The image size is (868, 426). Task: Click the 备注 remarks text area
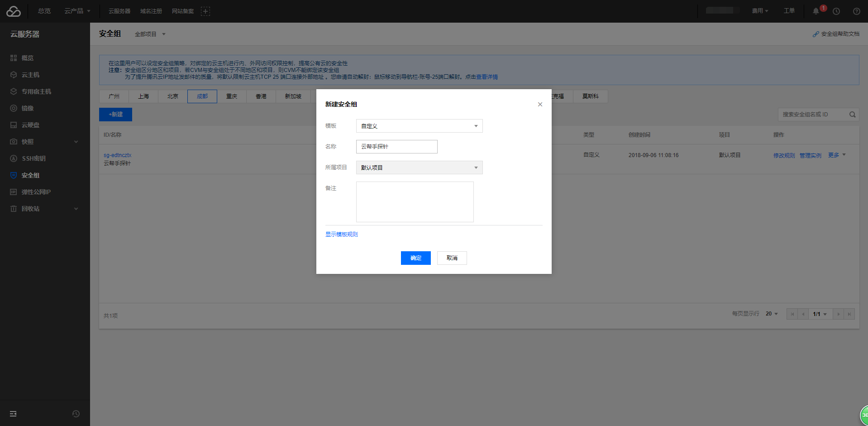[x=415, y=202]
